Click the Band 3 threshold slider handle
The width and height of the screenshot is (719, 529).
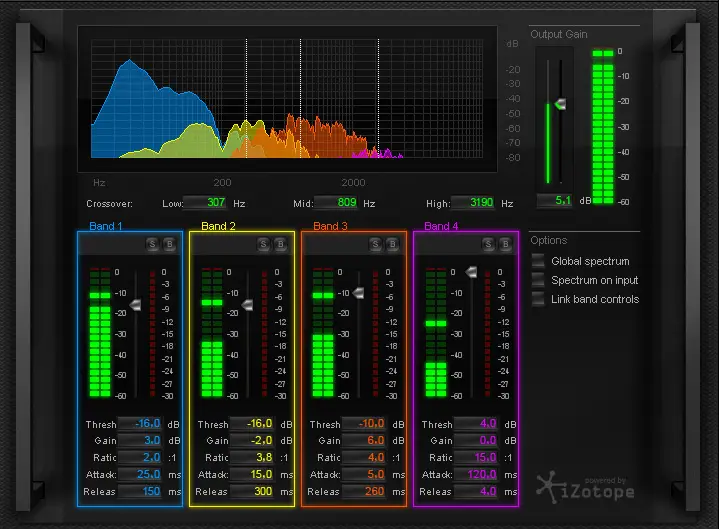[359, 293]
